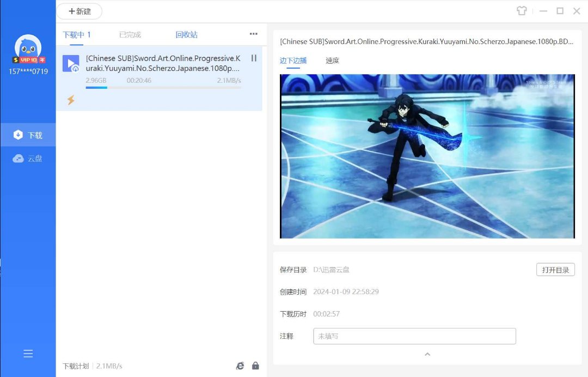Click the penguin user avatar

coord(28,48)
